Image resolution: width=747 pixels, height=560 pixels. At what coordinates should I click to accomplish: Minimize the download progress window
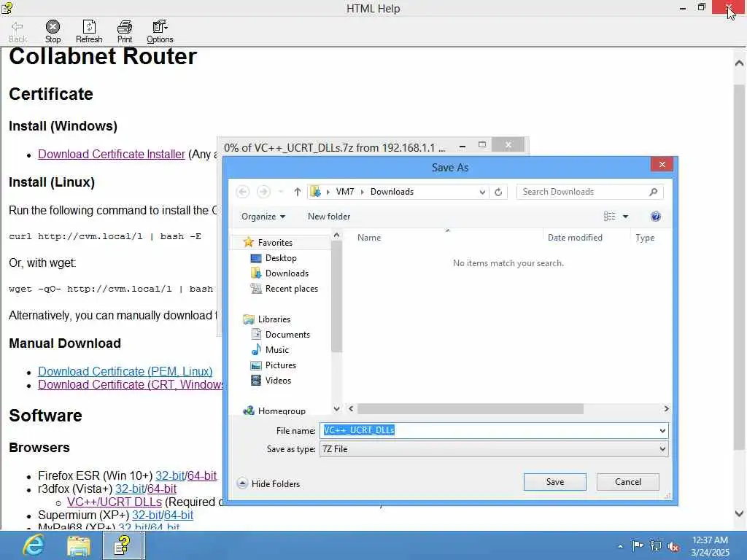click(x=462, y=147)
